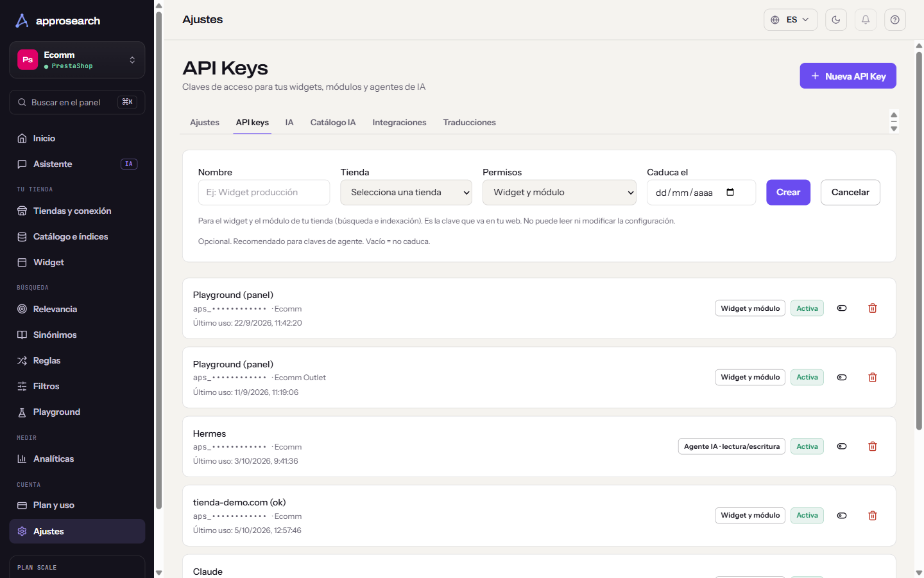Open the Ecomm PrestaShop store switcher

pyautogui.click(x=77, y=60)
